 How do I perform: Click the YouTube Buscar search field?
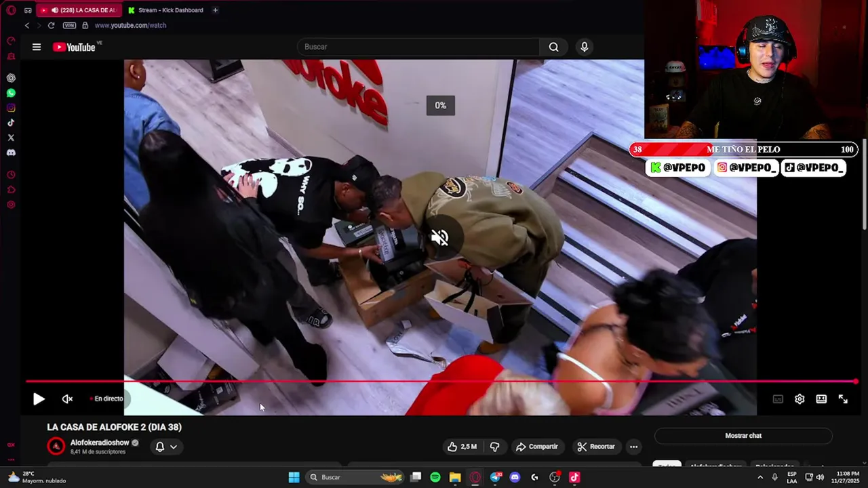click(418, 47)
